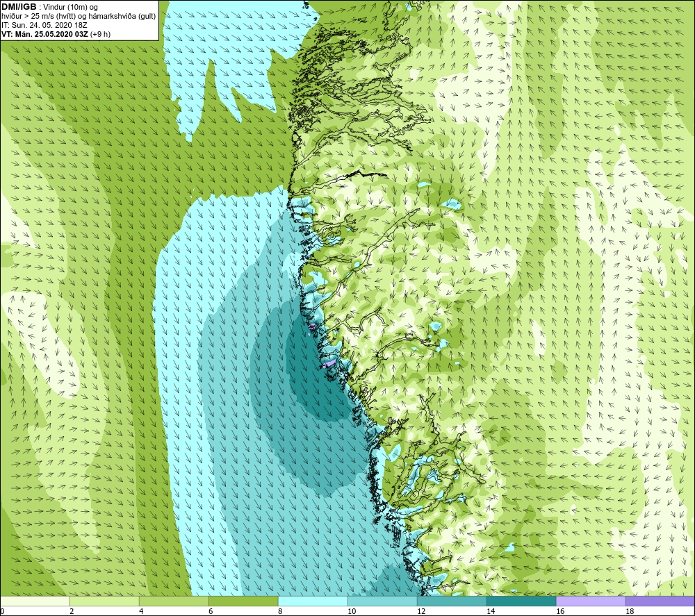
Task: Click the "Vindur (10m) og" label
Action: pyautogui.click(x=70, y=8)
